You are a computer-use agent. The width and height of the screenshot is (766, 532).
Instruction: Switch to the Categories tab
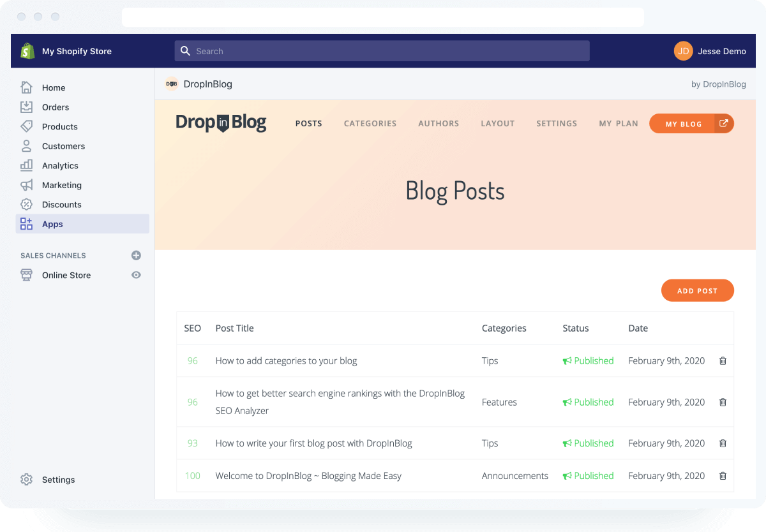point(370,124)
